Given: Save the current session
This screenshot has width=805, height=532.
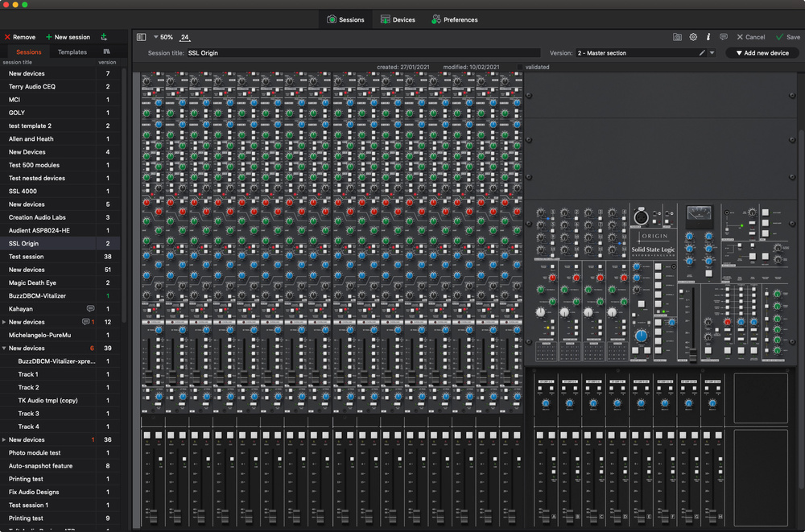Looking at the screenshot, I should pyautogui.click(x=787, y=37).
